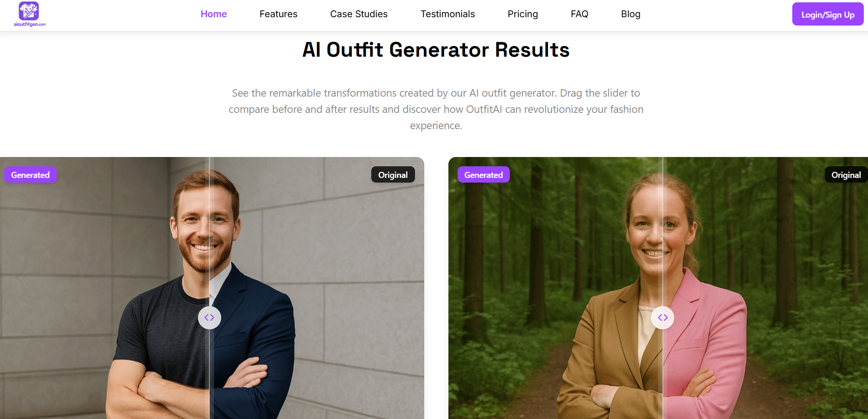Open the FAQ link
The height and width of the screenshot is (419, 868).
579,14
